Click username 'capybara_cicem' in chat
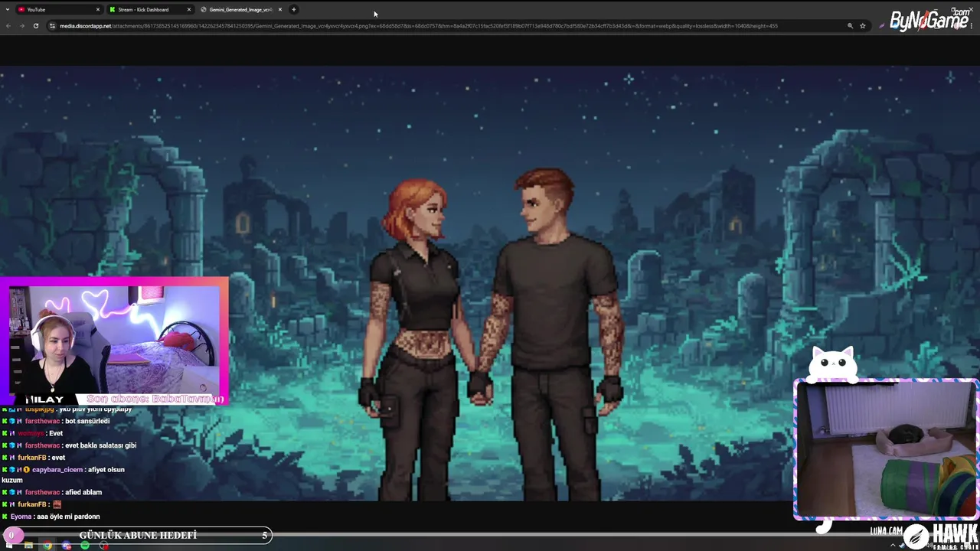980x551 pixels. point(57,470)
